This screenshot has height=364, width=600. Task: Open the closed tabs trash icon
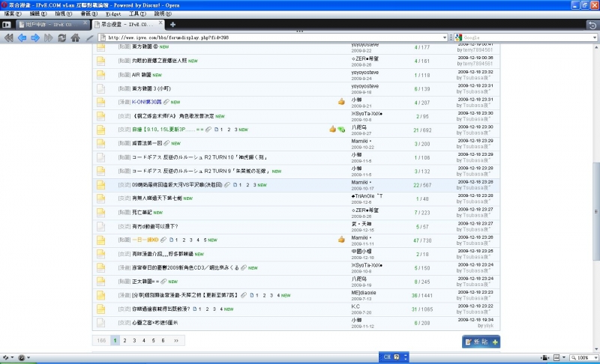click(592, 25)
